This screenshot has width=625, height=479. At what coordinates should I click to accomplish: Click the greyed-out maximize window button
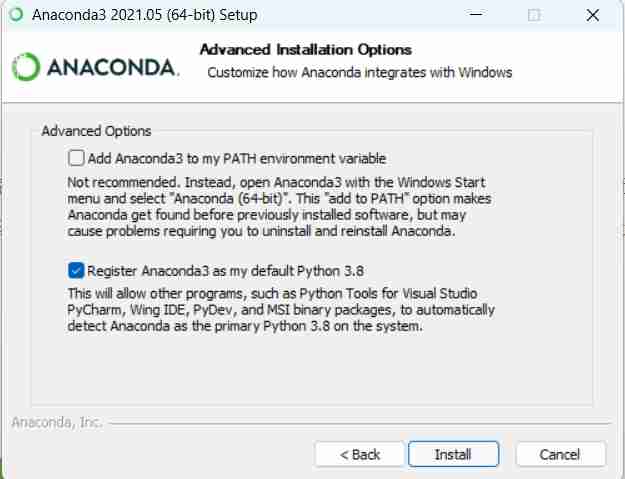pyautogui.click(x=534, y=15)
